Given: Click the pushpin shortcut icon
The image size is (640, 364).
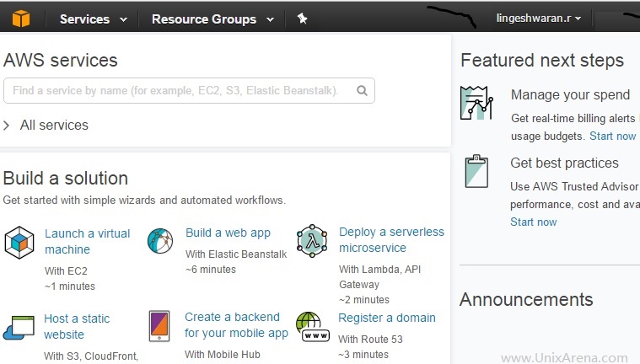Looking at the screenshot, I should (x=302, y=19).
